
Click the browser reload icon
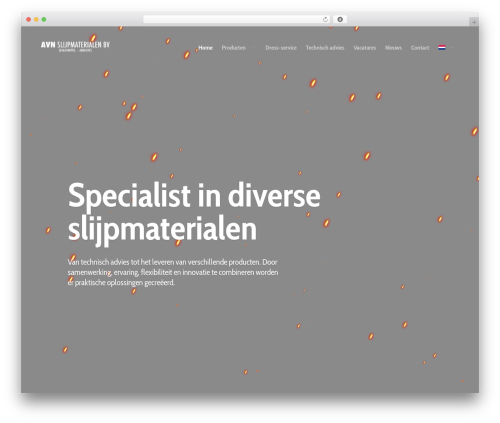325,20
